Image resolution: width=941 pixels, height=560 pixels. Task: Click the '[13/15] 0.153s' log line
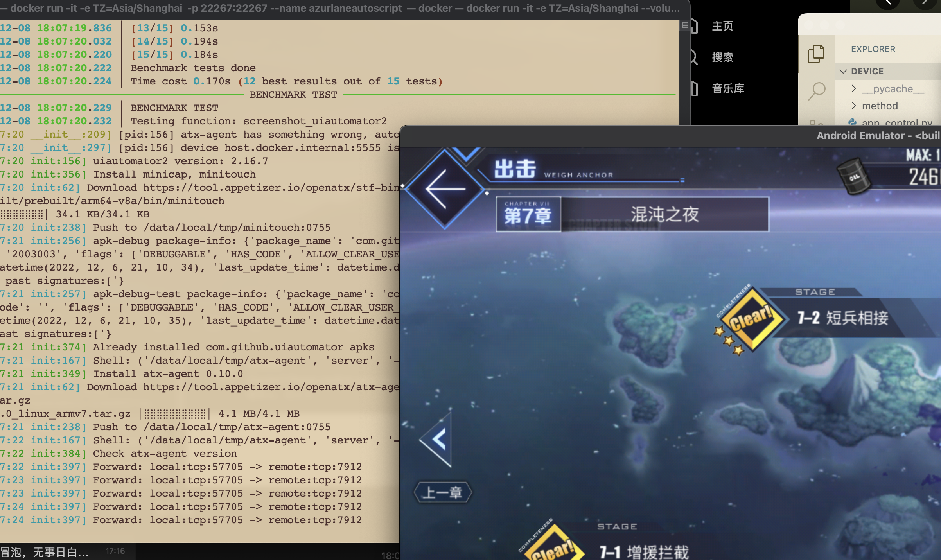[174, 28]
